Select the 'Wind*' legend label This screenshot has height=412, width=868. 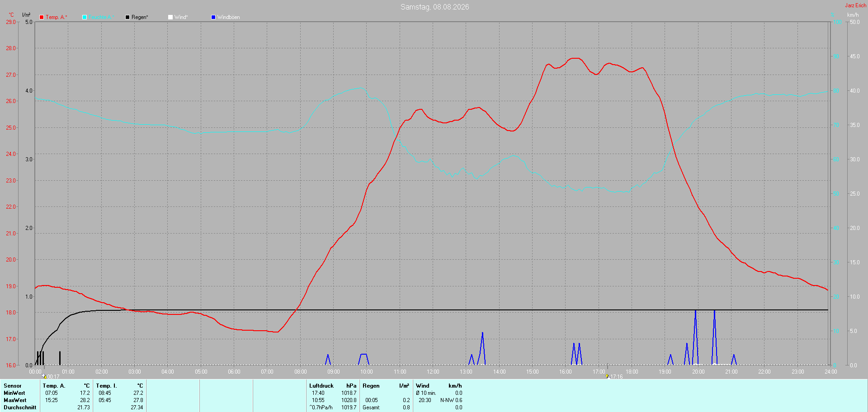coord(181,17)
